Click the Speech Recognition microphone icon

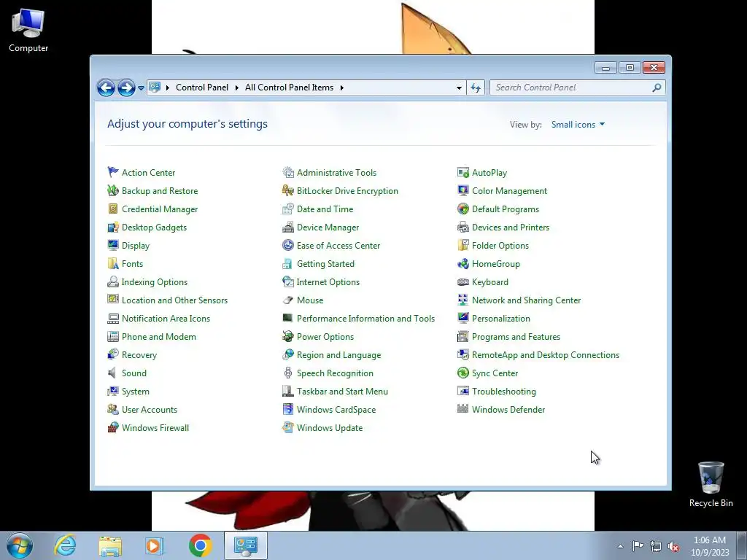[x=287, y=373]
